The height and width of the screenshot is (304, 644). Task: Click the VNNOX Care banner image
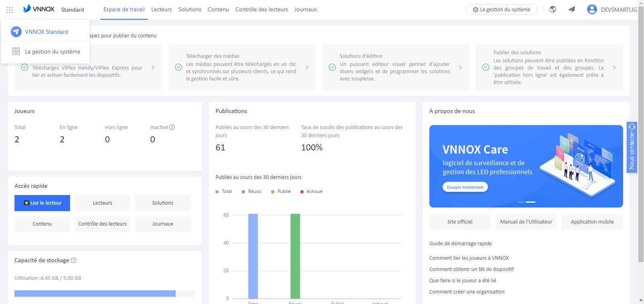point(526,166)
